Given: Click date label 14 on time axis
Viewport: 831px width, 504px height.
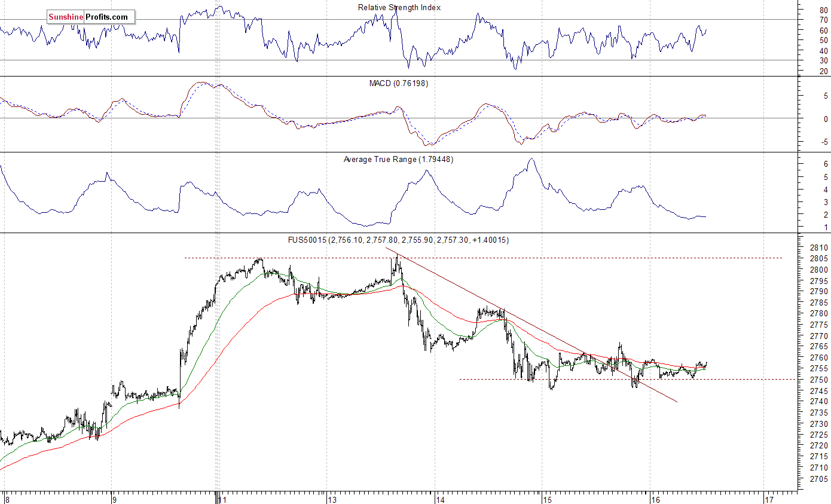Looking at the screenshot, I should (440, 499).
